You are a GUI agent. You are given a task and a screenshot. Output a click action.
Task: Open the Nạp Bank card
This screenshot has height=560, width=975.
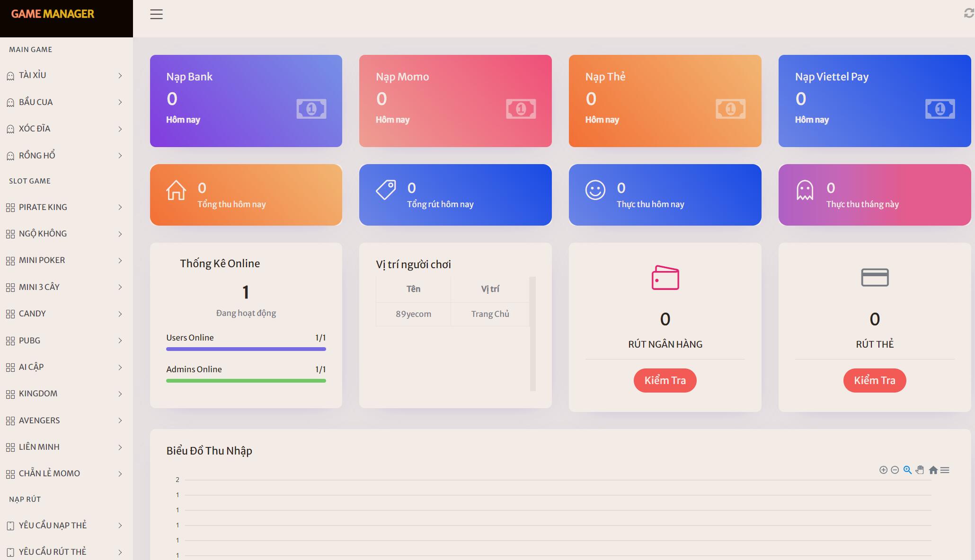(246, 101)
